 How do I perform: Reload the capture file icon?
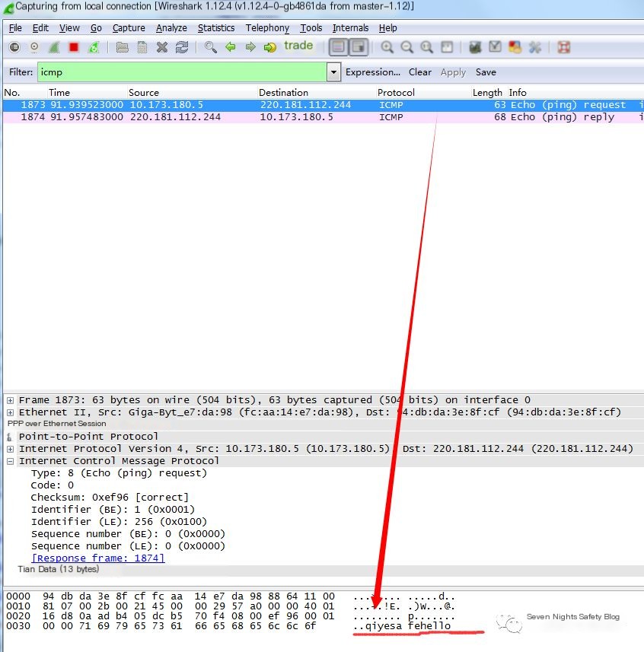pyautogui.click(x=182, y=47)
